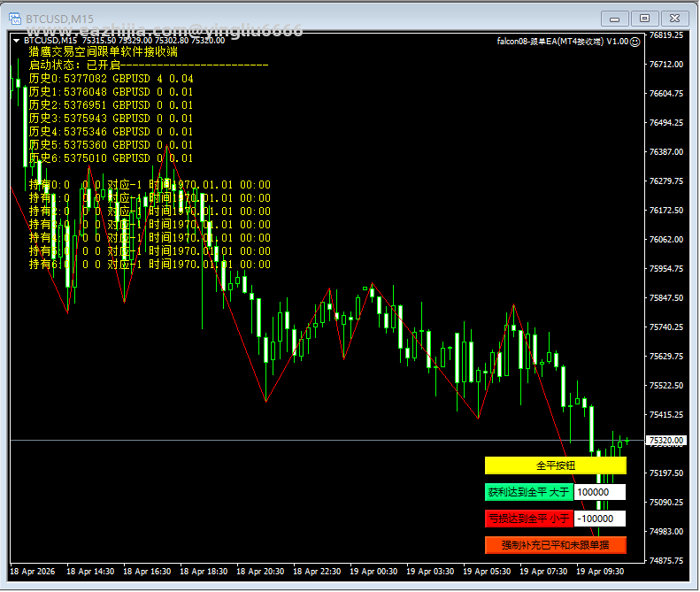
Task: Open the chart dropdown triangle beside BTCUSD,M15
Action: [17, 41]
